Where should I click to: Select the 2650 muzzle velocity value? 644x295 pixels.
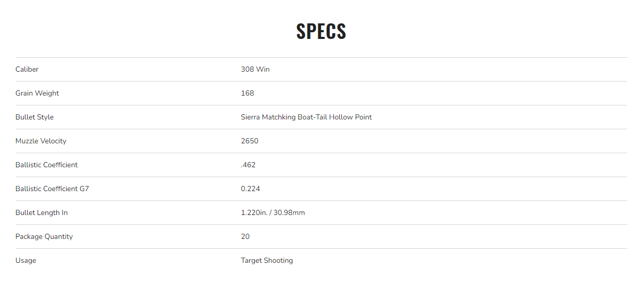coord(249,141)
